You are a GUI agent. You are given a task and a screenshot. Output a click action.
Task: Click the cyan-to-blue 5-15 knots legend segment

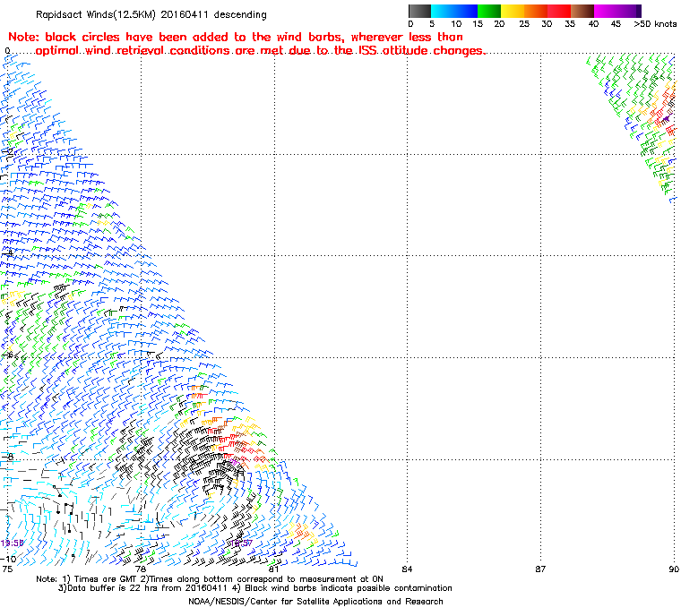tap(454, 11)
